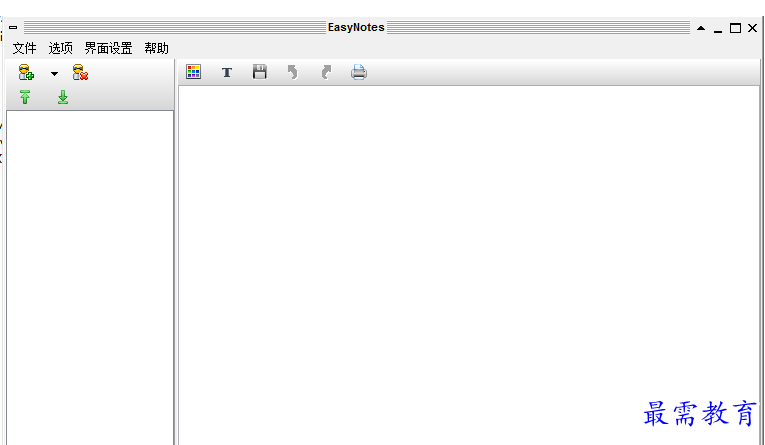Click the add new note icon

click(26, 73)
